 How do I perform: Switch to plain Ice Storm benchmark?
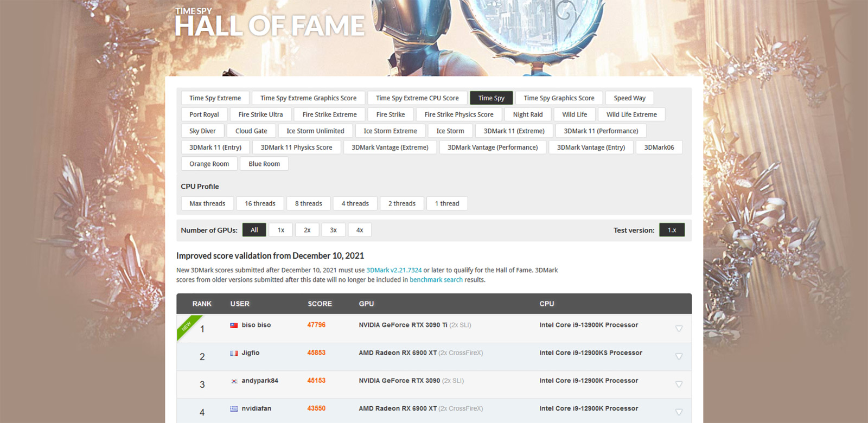click(450, 131)
